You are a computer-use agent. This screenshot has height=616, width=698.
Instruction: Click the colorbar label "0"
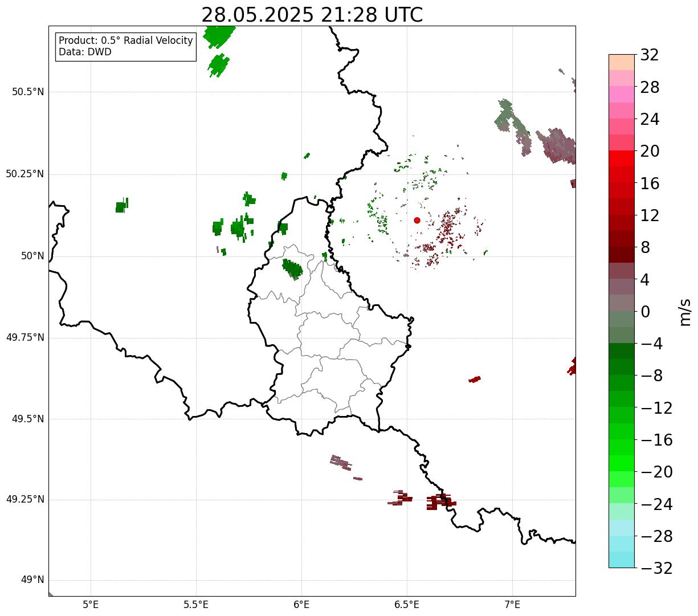pos(645,312)
